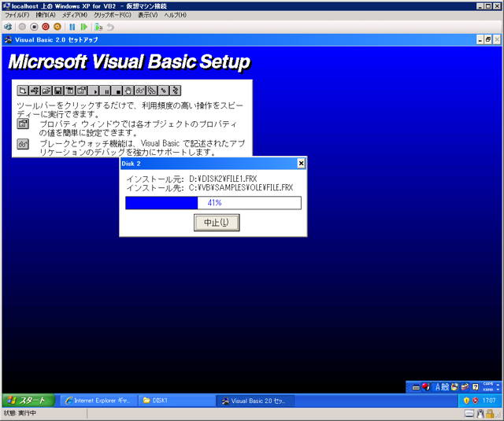Open the ヘルプ(H) menu
This screenshot has height=421, width=504.
(x=175, y=15)
